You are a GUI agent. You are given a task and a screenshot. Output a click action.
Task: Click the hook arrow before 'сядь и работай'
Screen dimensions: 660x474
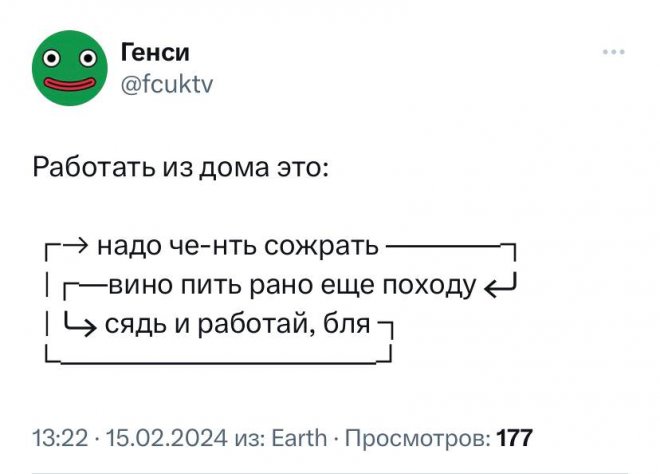80,324
